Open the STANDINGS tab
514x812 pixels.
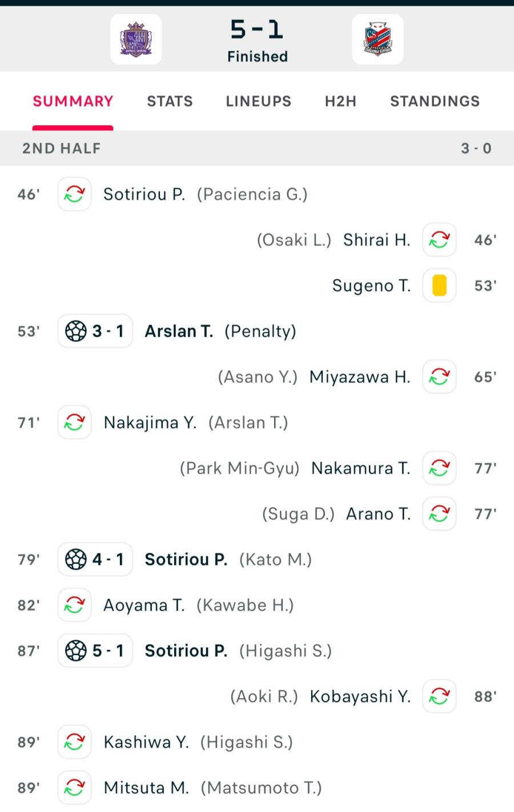tap(435, 101)
